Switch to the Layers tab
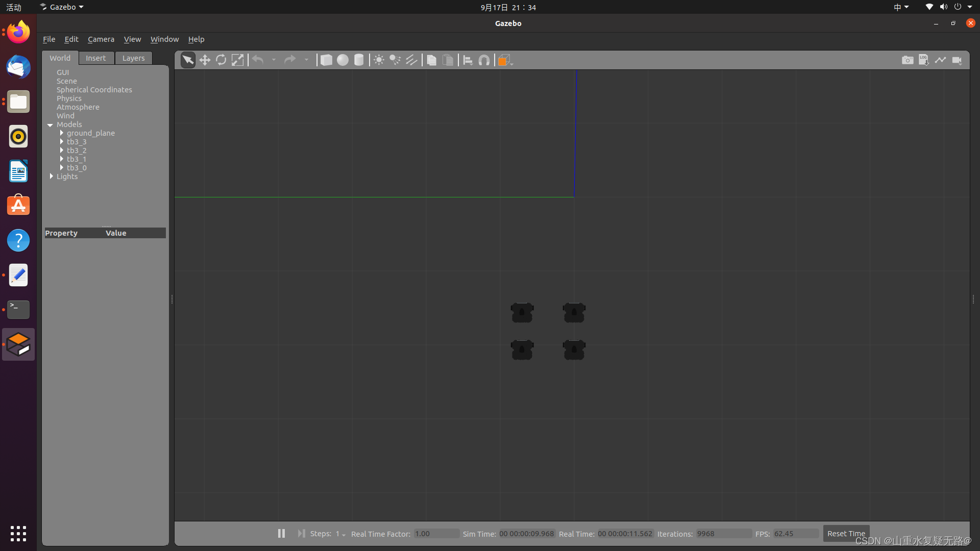This screenshot has width=980, height=551. [133, 57]
